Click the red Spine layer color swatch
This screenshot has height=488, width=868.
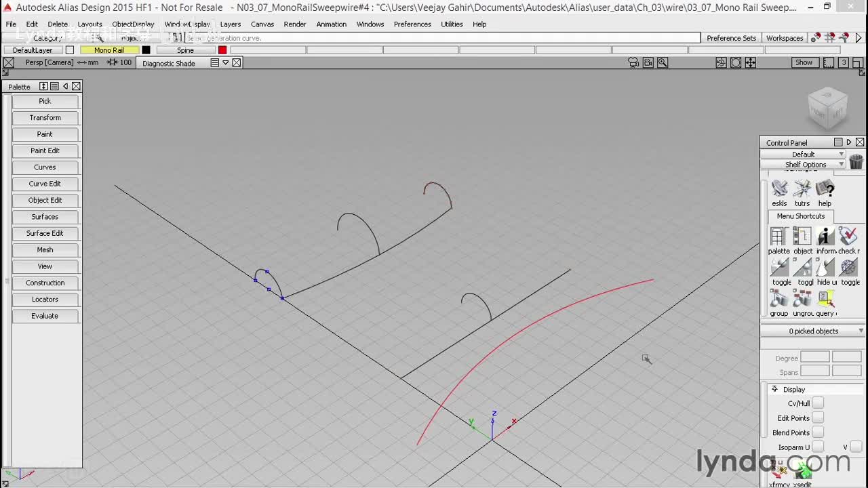(222, 50)
